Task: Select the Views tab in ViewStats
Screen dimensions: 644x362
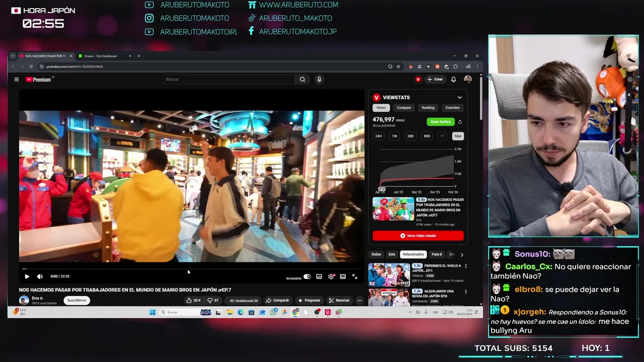Action: (381, 108)
